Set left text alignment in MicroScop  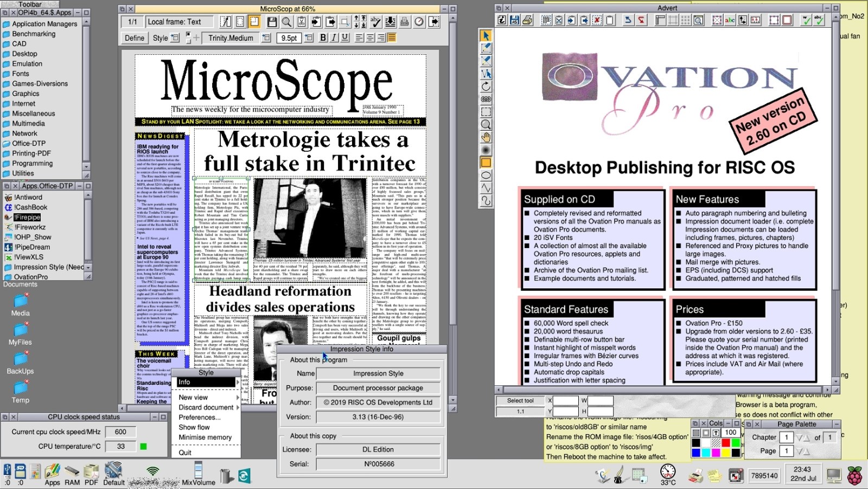click(x=359, y=37)
